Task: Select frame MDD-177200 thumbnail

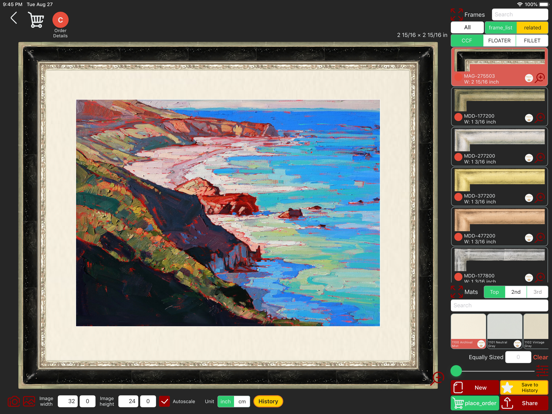Action: pos(499,100)
